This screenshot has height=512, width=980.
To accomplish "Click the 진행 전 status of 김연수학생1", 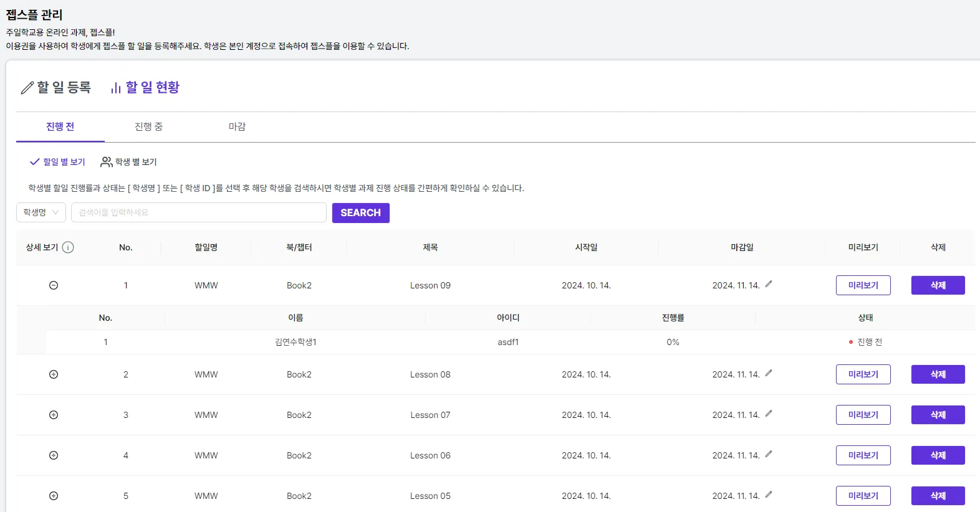I will [866, 342].
